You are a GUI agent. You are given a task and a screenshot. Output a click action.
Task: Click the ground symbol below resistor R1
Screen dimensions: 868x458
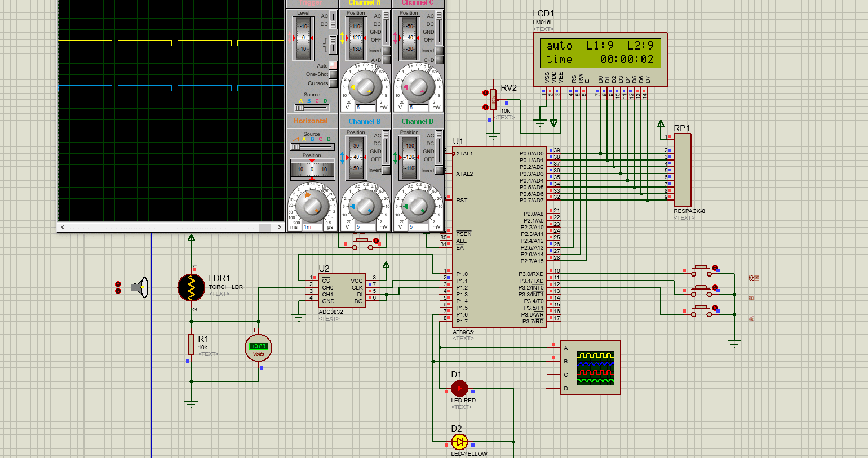tap(192, 404)
